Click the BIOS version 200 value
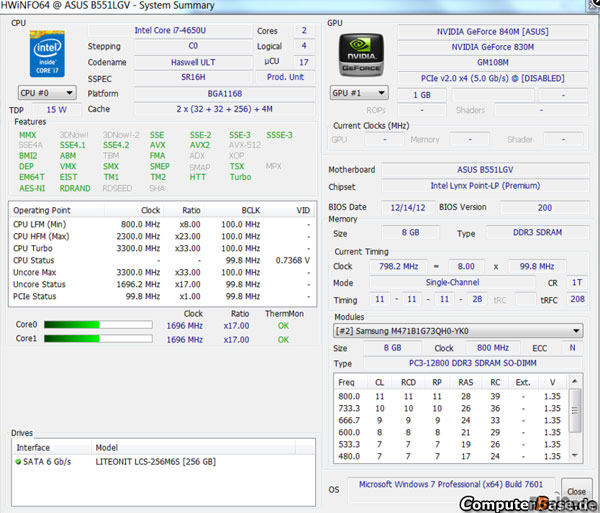The height and width of the screenshot is (513, 600). point(545,208)
